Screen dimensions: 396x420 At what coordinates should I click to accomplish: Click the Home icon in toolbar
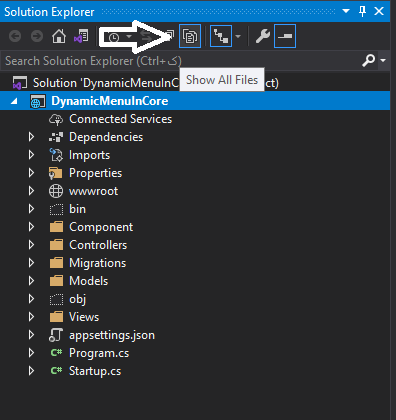click(x=59, y=36)
